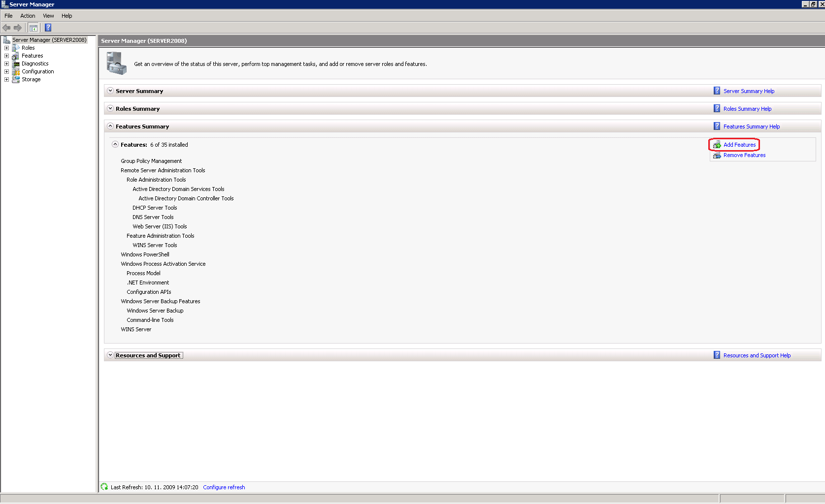Click the WINS Server Tools entry
This screenshot has width=825, height=504.
155,245
